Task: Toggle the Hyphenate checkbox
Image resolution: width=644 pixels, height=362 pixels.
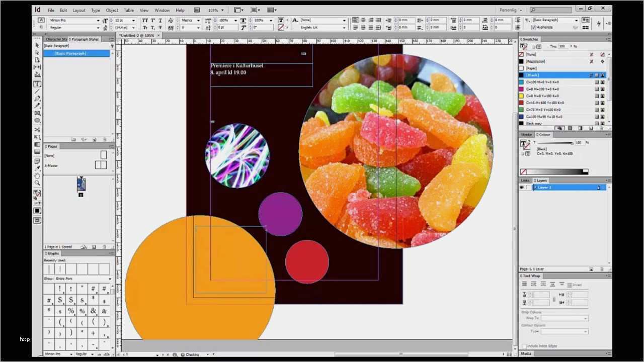Action: 534,27
